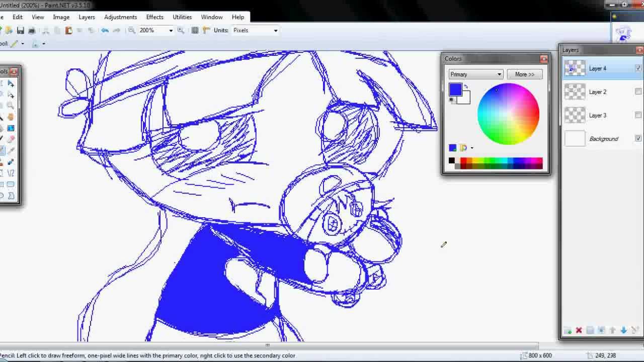Delete the layer with red X icon
This screenshot has width=644, height=362.
[x=579, y=330]
